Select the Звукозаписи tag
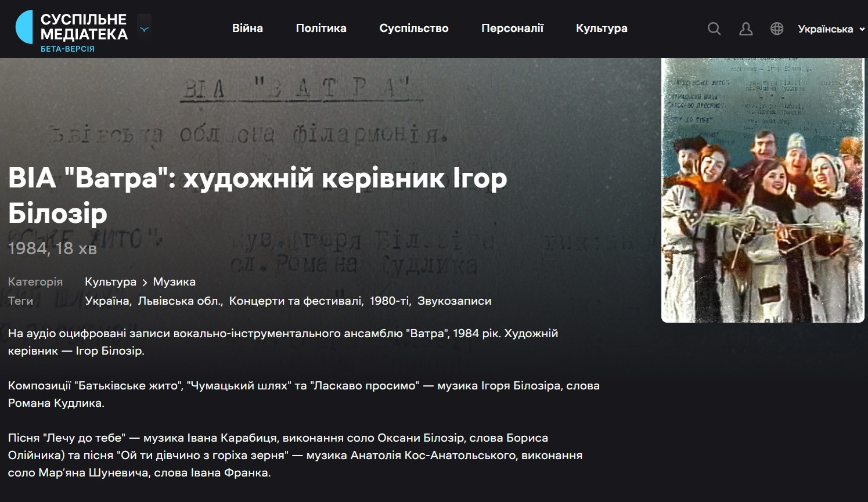The height and width of the screenshot is (502, 868). [x=454, y=301]
